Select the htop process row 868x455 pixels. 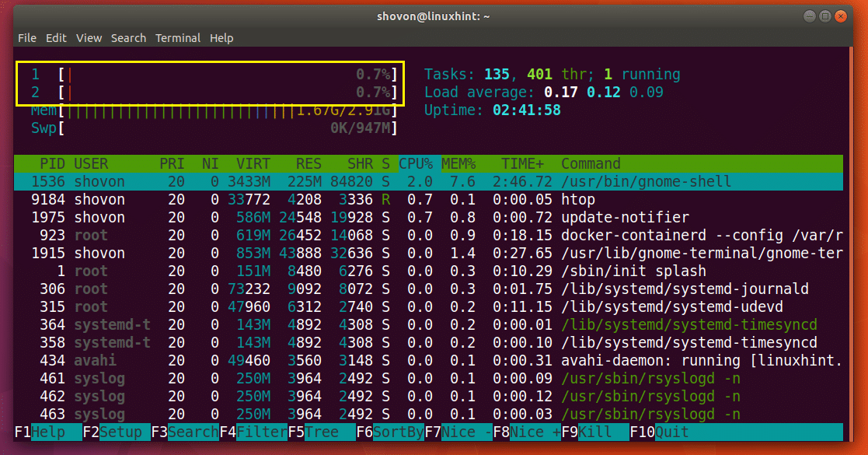click(x=233, y=199)
